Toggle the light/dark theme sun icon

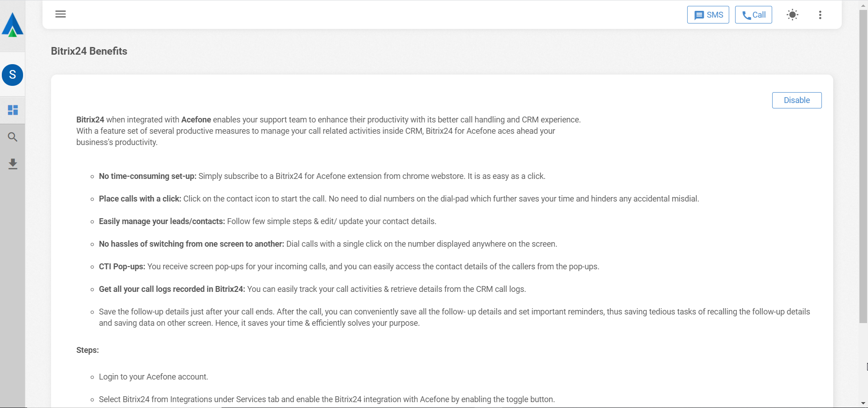coord(792,15)
